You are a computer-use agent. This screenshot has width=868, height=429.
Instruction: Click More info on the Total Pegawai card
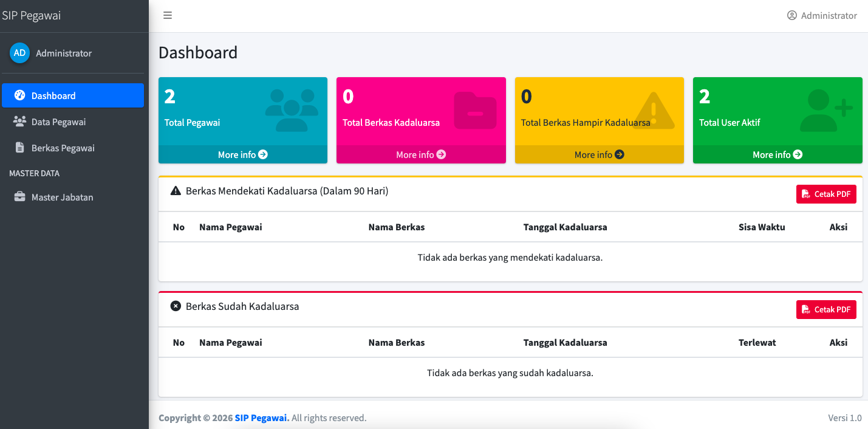pyautogui.click(x=242, y=154)
